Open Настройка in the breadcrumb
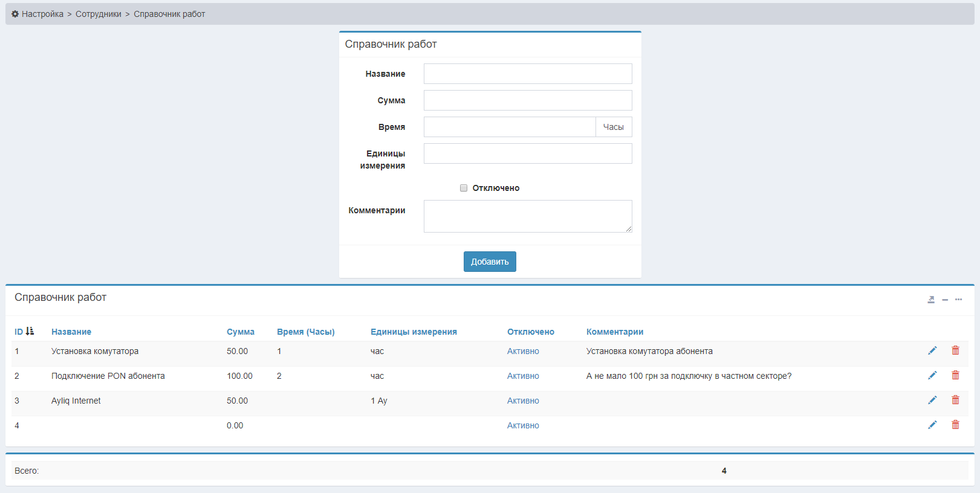980x493 pixels. [42, 14]
